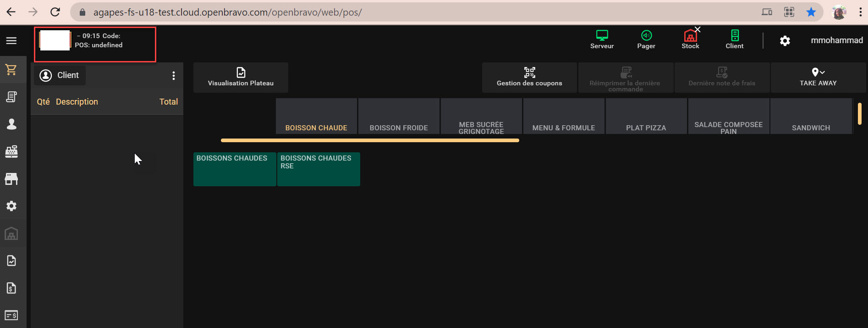868x328 pixels.
Task: Open the browser extensions icon
Action: point(789,12)
